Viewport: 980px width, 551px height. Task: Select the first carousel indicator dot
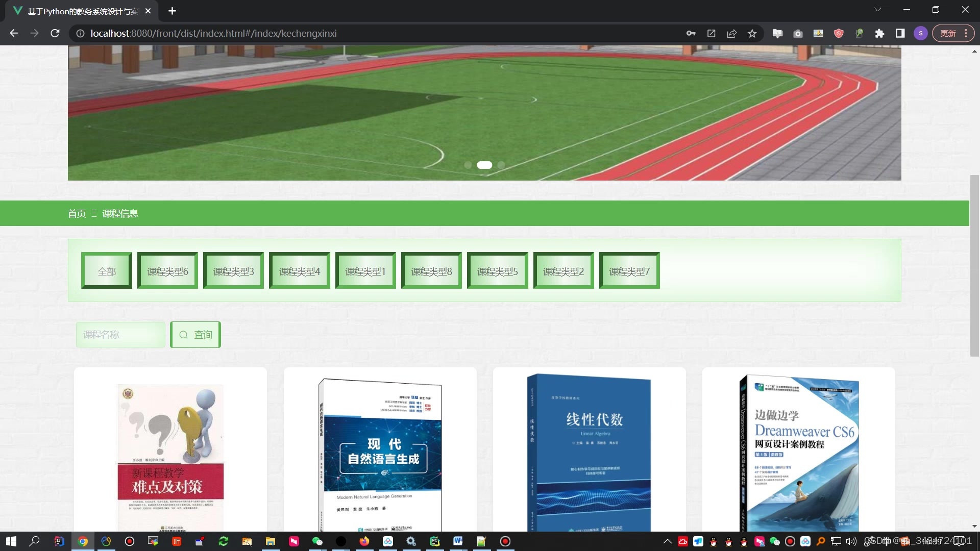pyautogui.click(x=468, y=165)
